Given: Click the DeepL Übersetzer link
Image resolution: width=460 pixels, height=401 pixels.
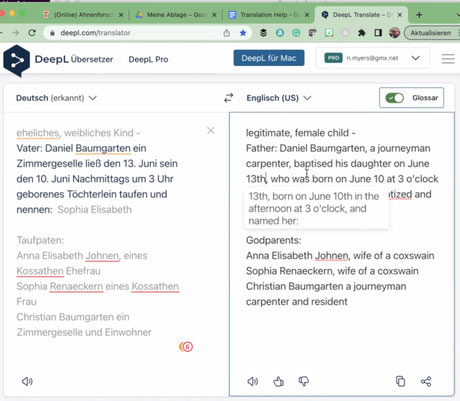Looking at the screenshot, I should pos(74,59).
